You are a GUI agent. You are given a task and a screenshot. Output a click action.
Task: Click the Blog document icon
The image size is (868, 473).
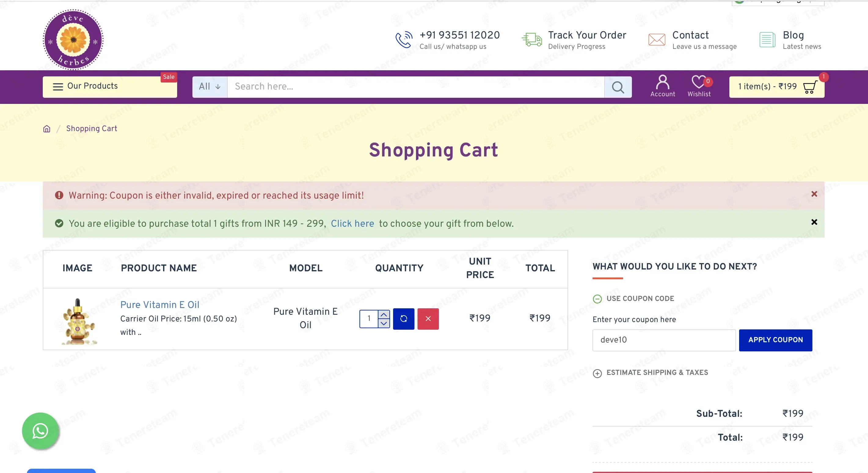(767, 40)
